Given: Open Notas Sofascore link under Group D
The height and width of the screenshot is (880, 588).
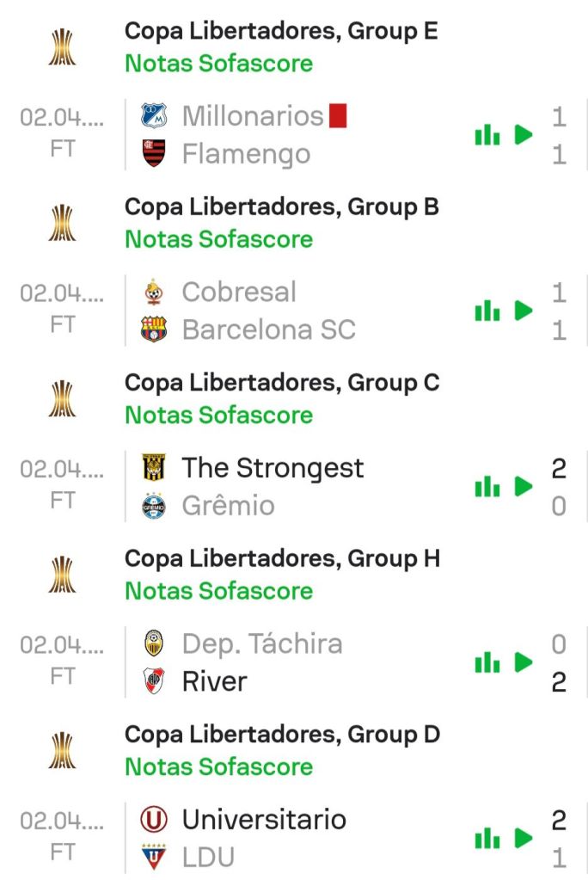Looking at the screenshot, I should coord(219,766).
